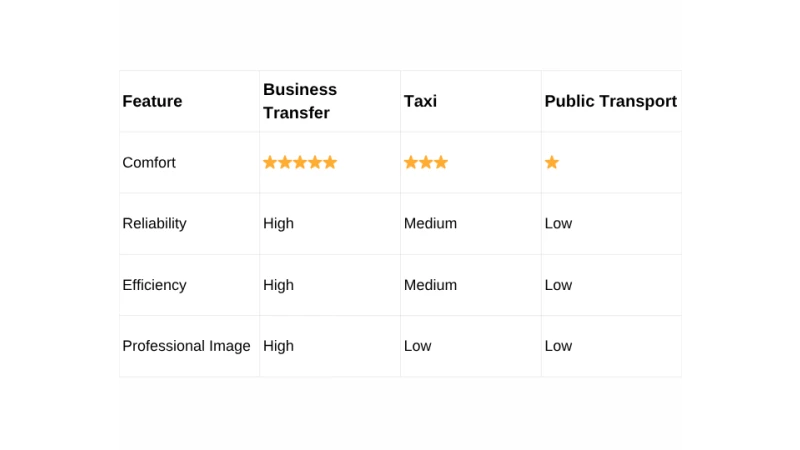Click the Professional Image row label
800x450 pixels.
186,346
